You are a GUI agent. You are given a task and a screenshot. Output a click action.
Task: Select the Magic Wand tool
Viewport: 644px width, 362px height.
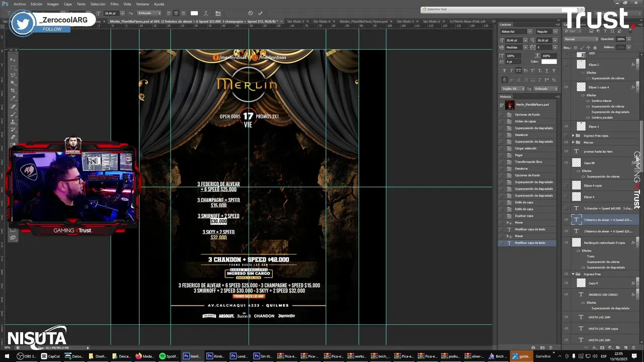[x=13, y=82]
